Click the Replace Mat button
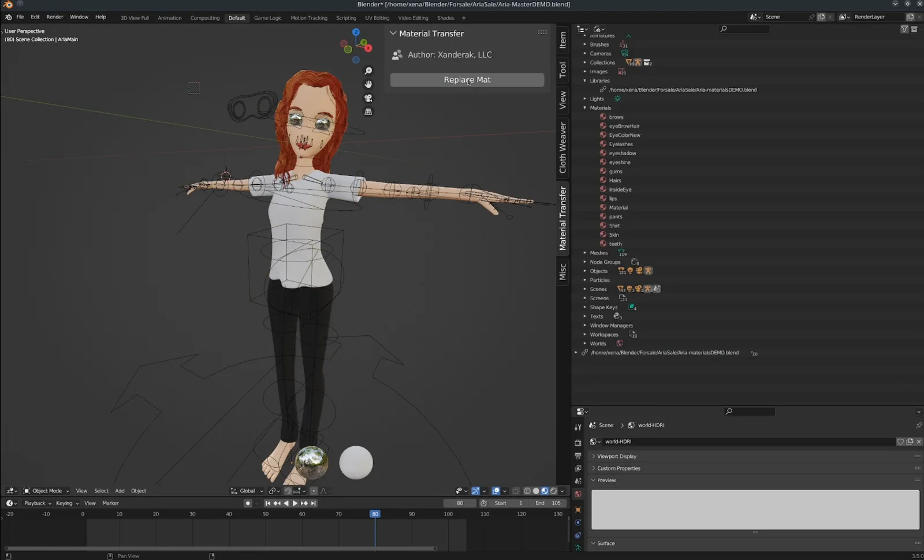The width and height of the screenshot is (924, 560). [x=467, y=80]
